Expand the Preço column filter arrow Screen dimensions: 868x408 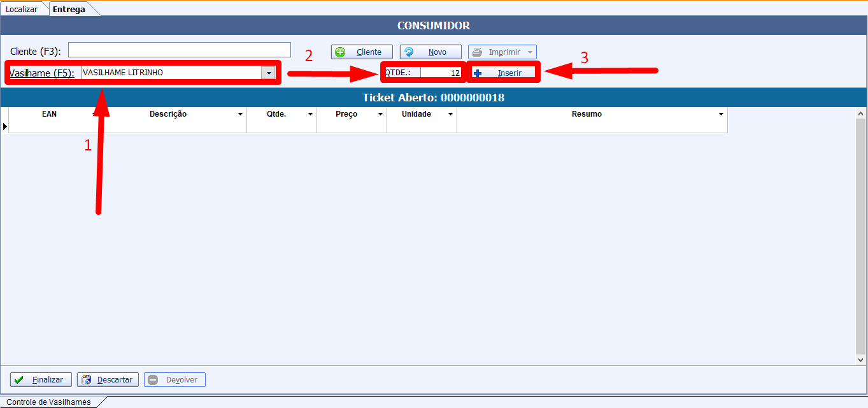pos(380,115)
